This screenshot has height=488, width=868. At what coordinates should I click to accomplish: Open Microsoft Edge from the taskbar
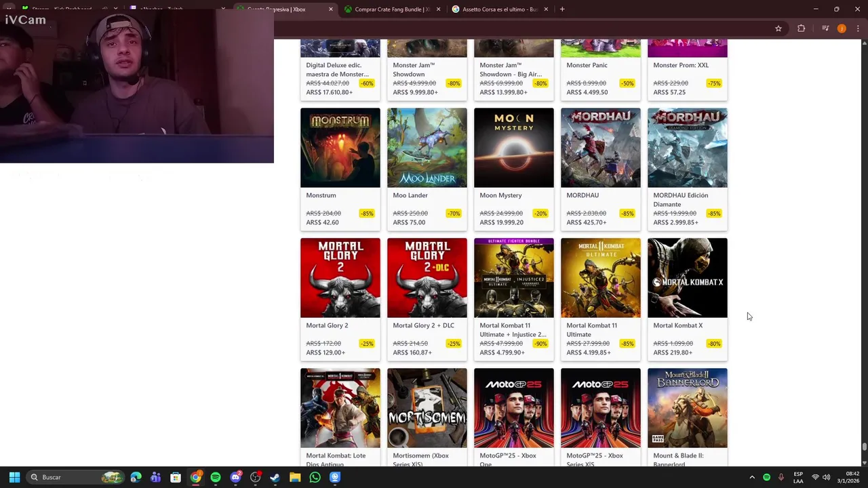point(136,477)
